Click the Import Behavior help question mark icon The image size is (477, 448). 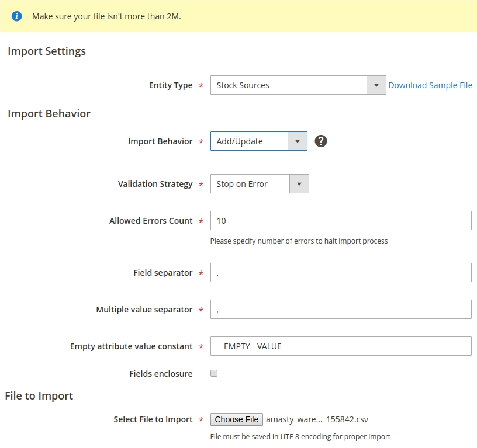point(320,141)
